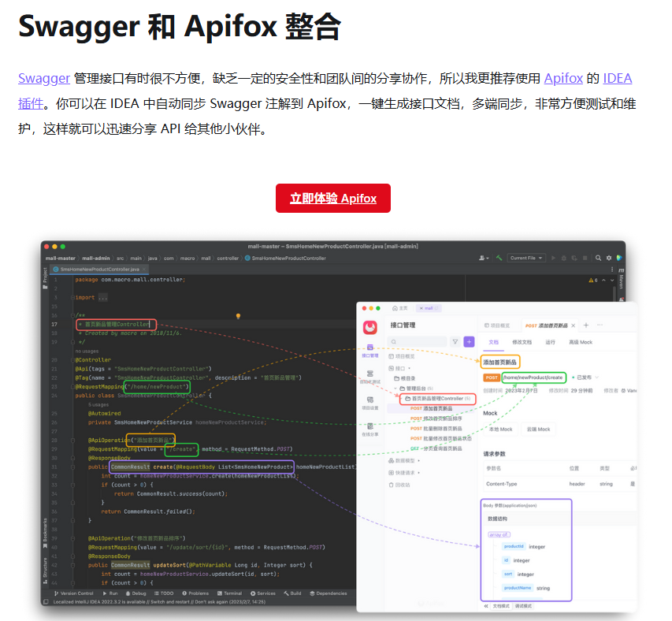The height and width of the screenshot is (621, 672).
Task: Select 接口管理 in the Apifox sidebar
Action: tap(370, 351)
